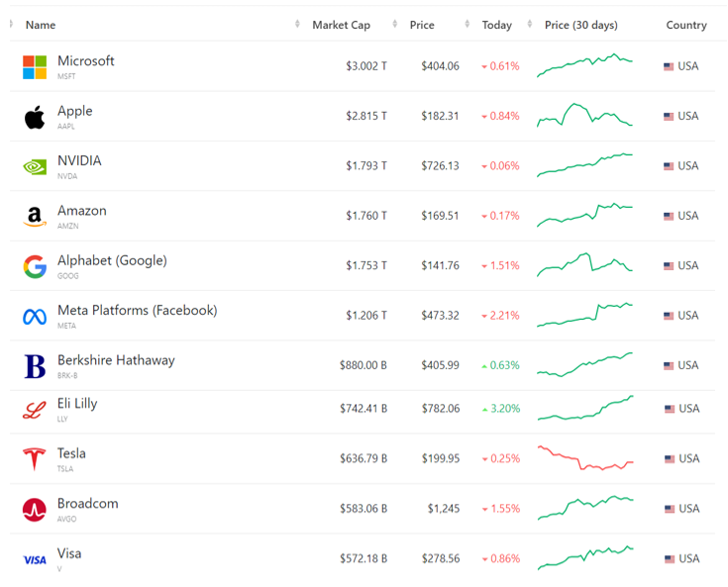
Task: Click the Amazon logo icon
Action: point(35,217)
